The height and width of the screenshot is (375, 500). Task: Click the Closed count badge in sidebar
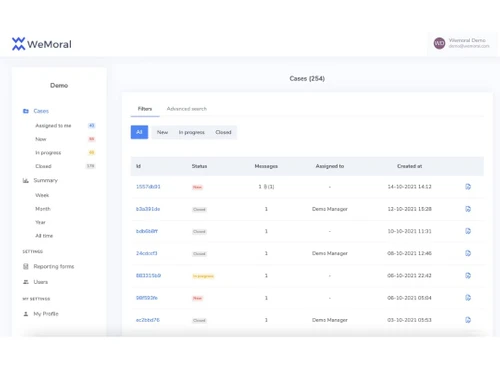91,166
